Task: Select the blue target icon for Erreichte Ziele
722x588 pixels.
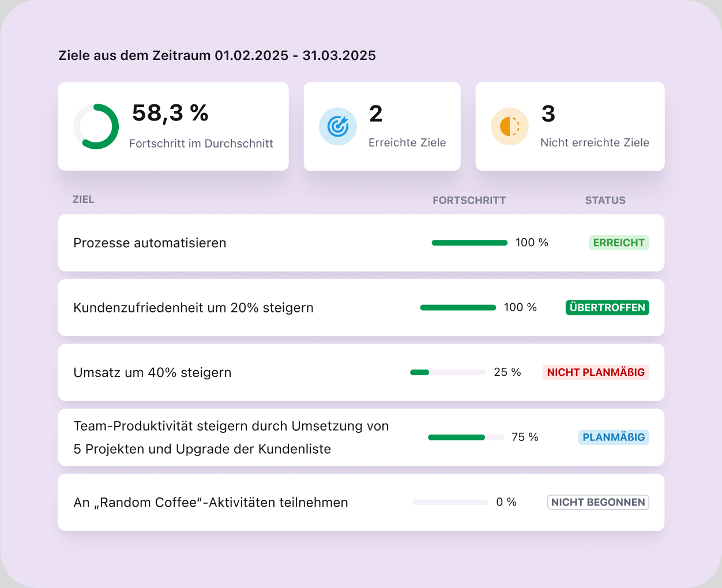Action: 338,126
